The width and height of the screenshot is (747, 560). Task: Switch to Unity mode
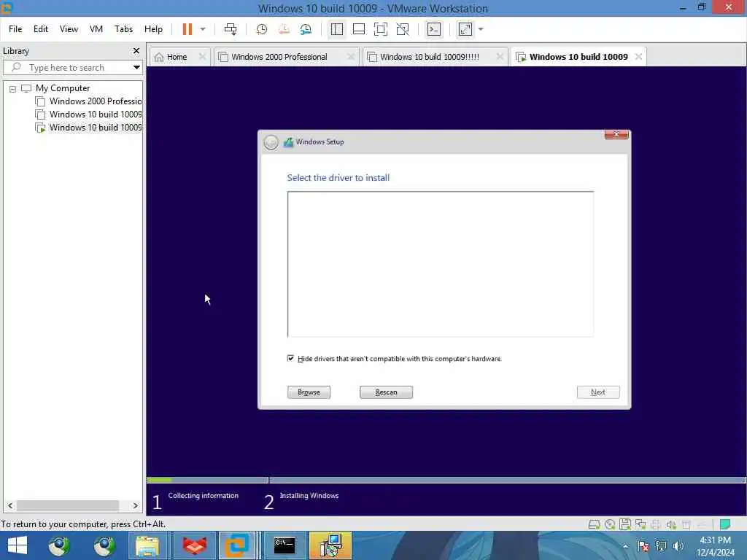(x=403, y=29)
